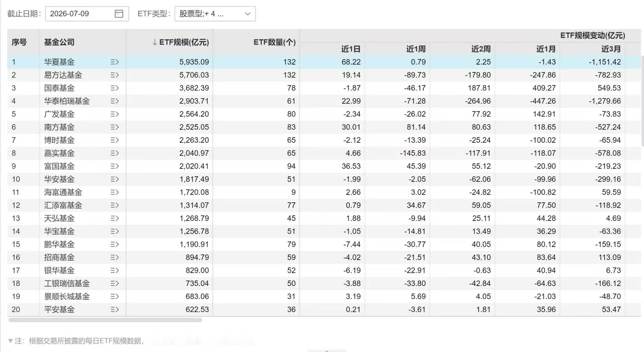Select the 南方基金 company name
Image resolution: width=644 pixels, height=352 pixels.
pyautogui.click(x=59, y=127)
